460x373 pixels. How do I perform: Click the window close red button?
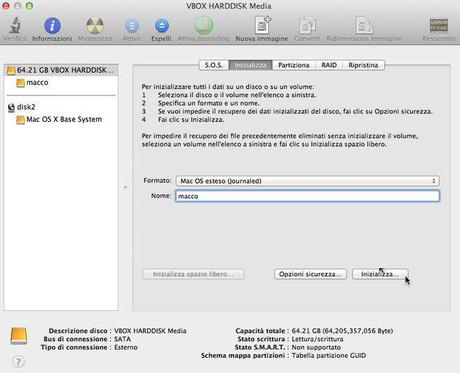(x=6, y=6)
